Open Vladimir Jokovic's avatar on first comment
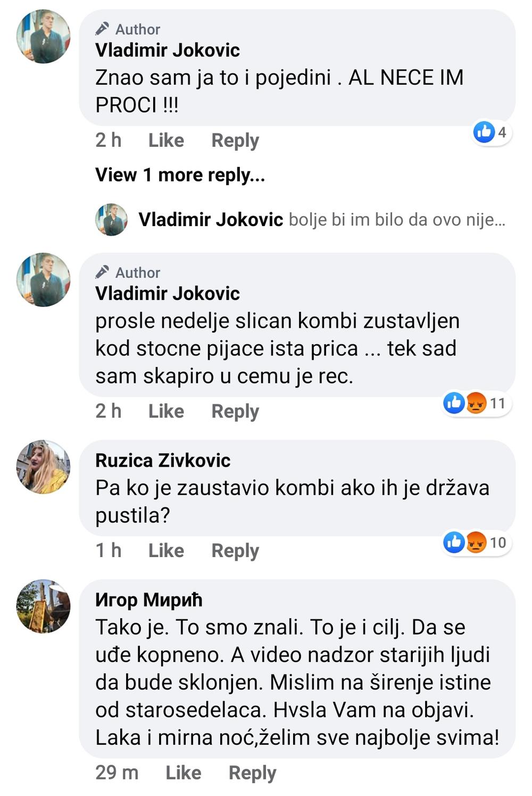Image resolution: width=532 pixels, height=796 pixels. coord(44,36)
